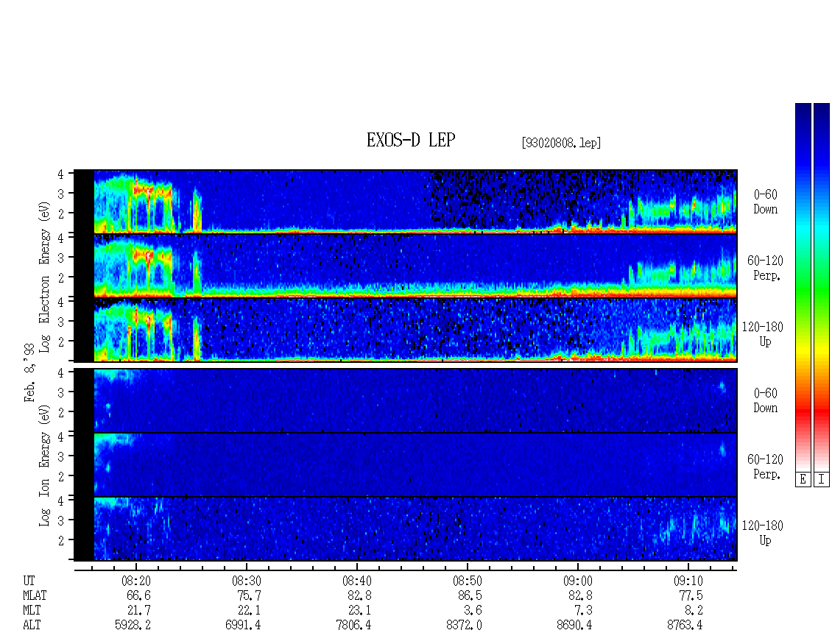The width and height of the screenshot is (832, 644).
Task: Click the Log Electron Energy (eV) axis label
Action: [44, 276]
